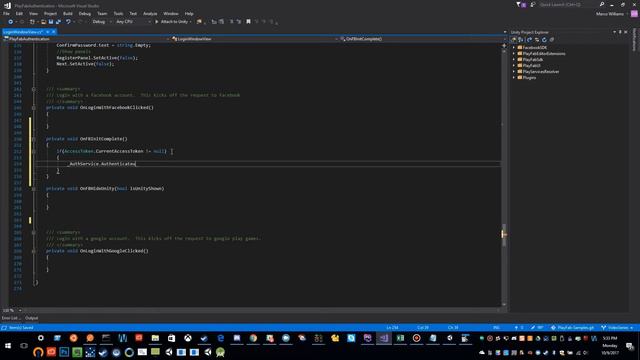This screenshot has height=360, width=640.
Task: Open the Window menu
Action: tap(171, 13)
